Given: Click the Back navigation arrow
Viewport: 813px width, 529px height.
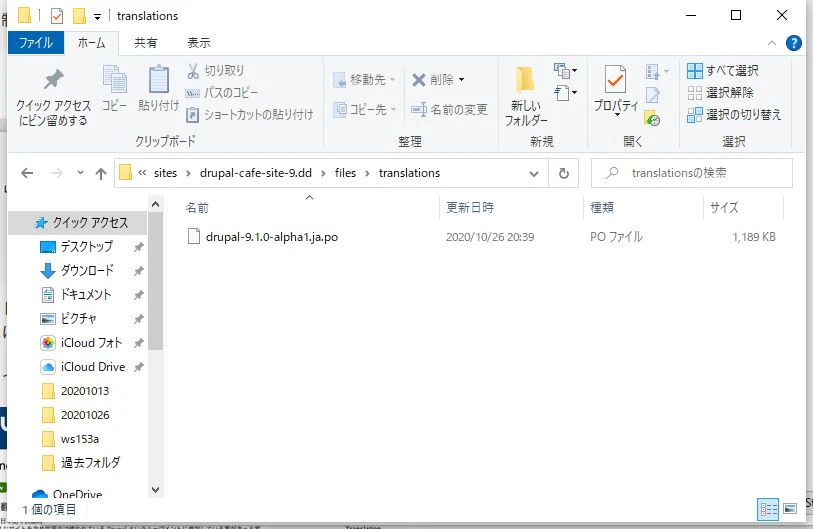Looking at the screenshot, I should click(x=27, y=173).
